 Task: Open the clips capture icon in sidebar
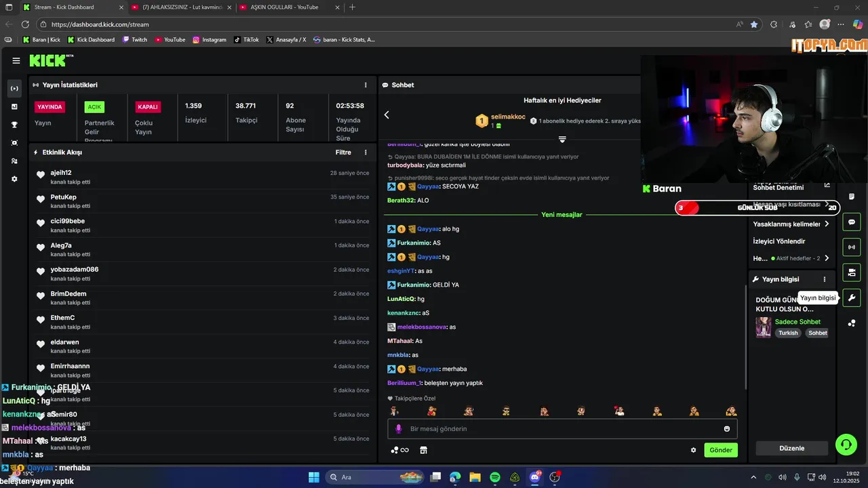tap(14, 143)
